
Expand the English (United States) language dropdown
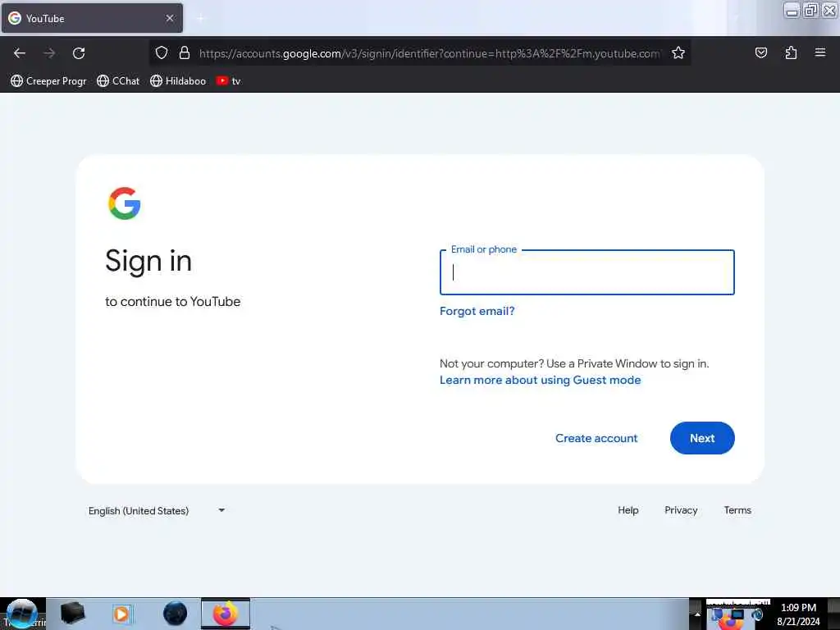click(x=157, y=510)
